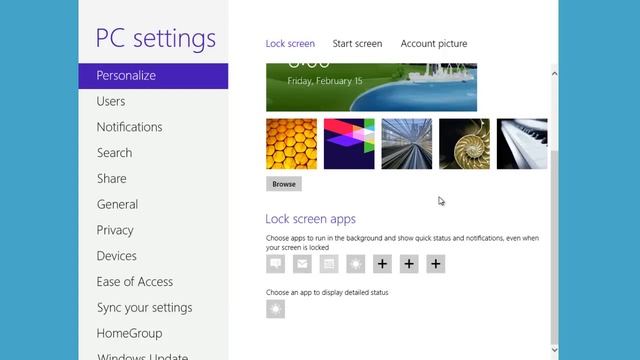Add an app using the second plus slot
The width and height of the screenshot is (640, 360).
[409, 264]
